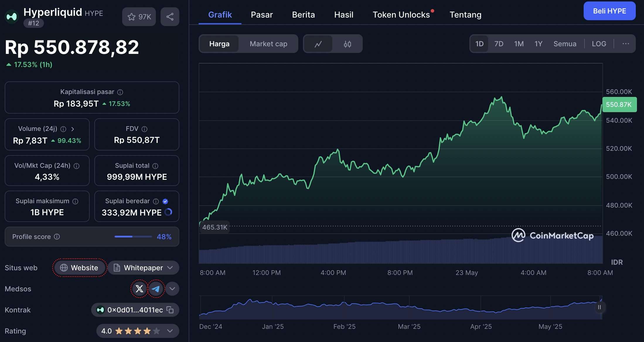Click info icon beside Vol/Mkt Cap (24h)
The width and height of the screenshot is (644, 342).
[76, 166]
